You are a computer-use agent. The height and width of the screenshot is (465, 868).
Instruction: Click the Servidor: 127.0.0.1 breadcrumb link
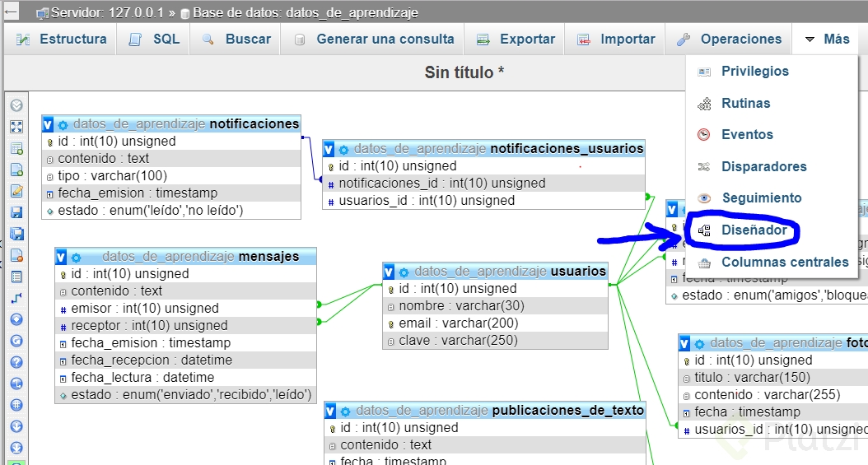click(x=107, y=12)
